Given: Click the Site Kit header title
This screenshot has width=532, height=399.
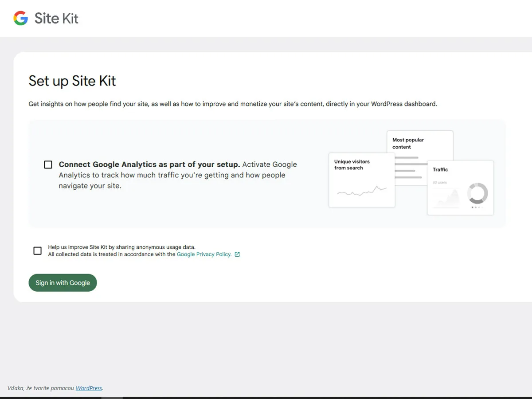Looking at the screenshot, I should 56,18.
